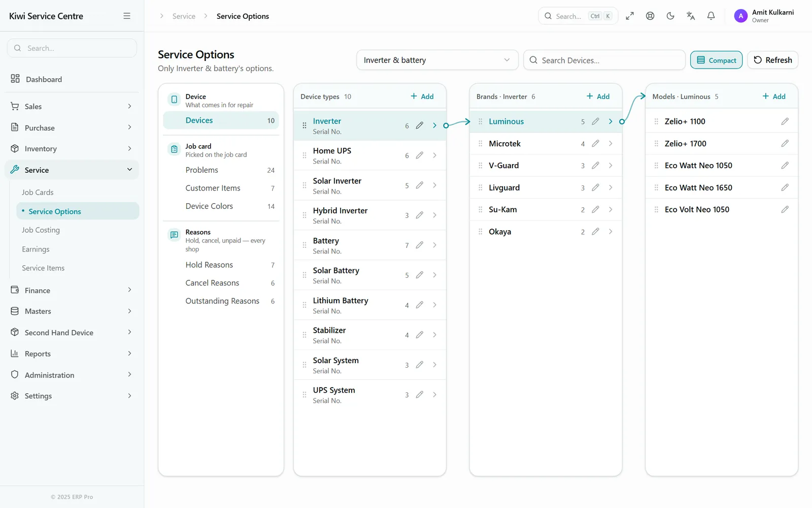
Task: Expand the Solar Inverter chevron
Action: (435, 185)
